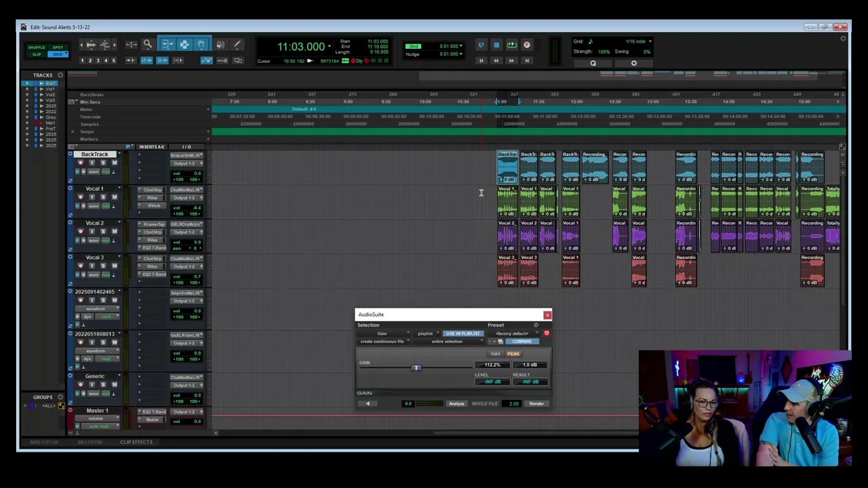The height and width of the screenshot is (488, 868).
Task: Click the Master 1 track name
Action: [x=97, y=411]
